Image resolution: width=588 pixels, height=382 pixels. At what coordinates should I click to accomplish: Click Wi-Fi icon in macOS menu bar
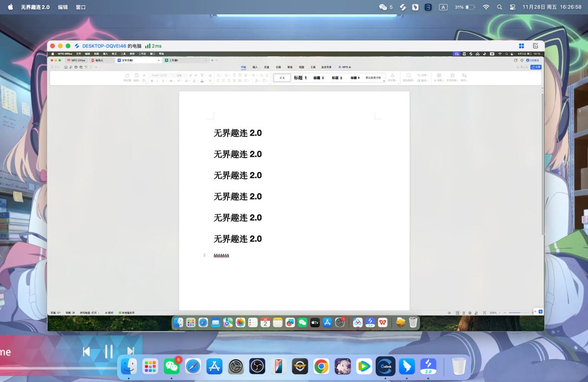(x=486, y=7)
